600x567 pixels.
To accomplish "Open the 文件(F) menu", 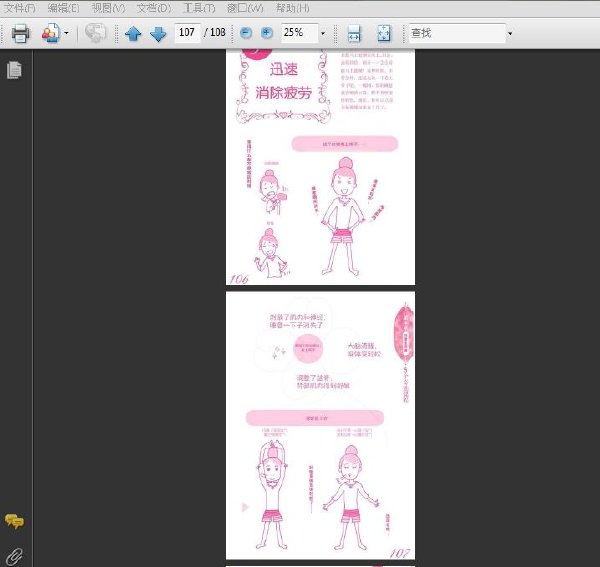I will pyautogui.click(x=19, y=8).
